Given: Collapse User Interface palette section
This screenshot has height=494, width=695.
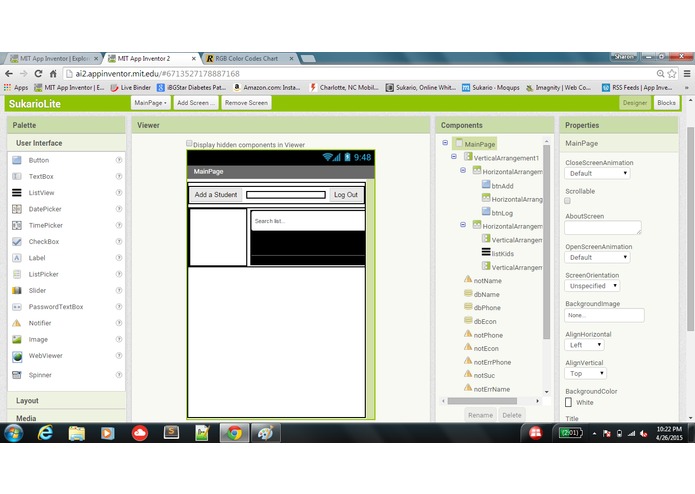Looking at the screenshot, I should pos(66,143).
